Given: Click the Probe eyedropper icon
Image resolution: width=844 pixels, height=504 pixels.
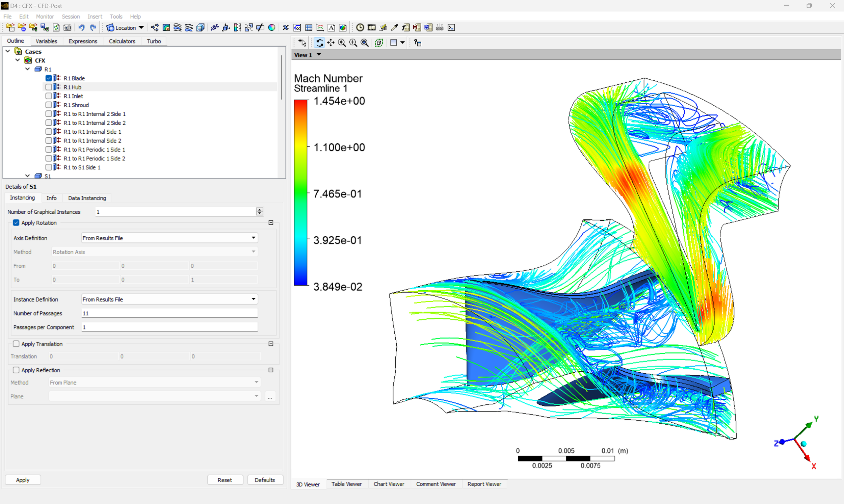Looking at the screenshot, I should 394,28.
